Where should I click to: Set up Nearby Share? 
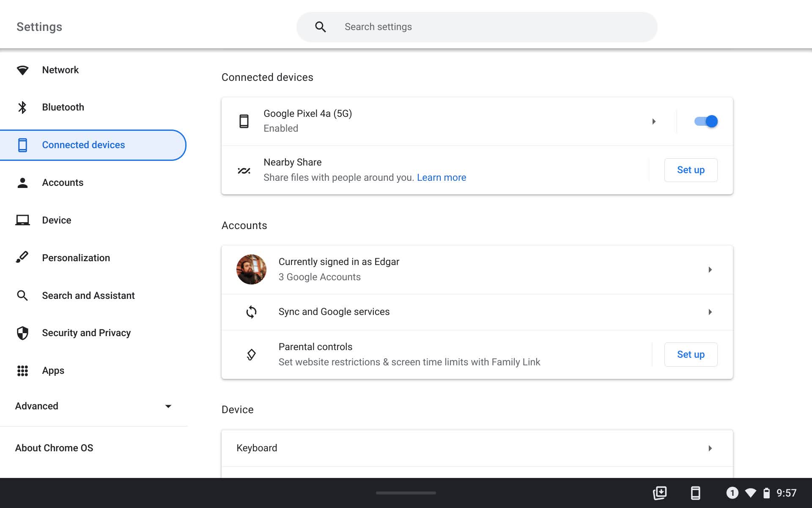[x=690, y=170]
